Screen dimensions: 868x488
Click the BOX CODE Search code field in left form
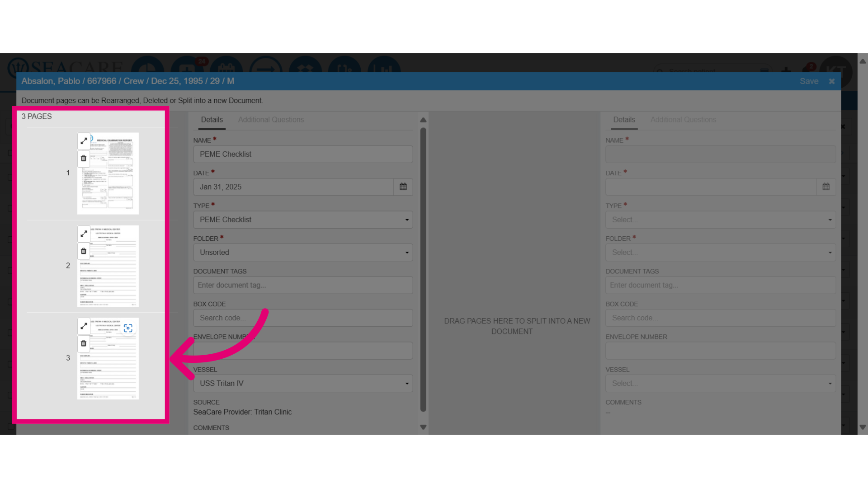pyautogui.click(x=303, y=318)
